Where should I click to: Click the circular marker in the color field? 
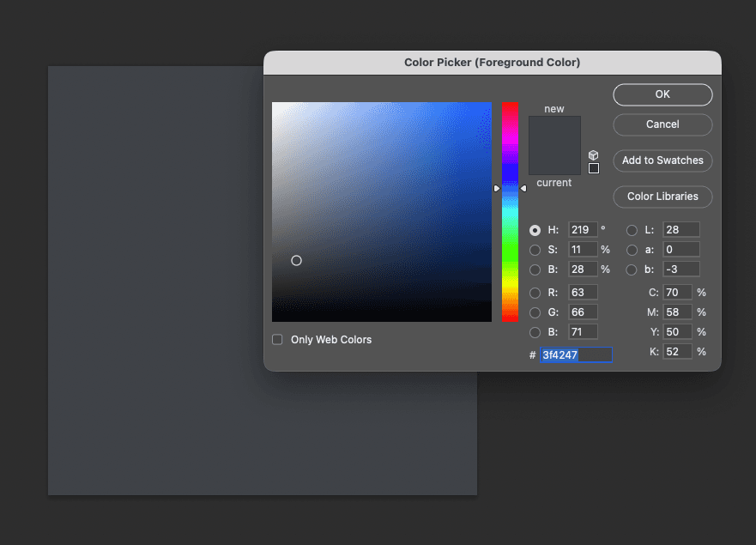297,260
